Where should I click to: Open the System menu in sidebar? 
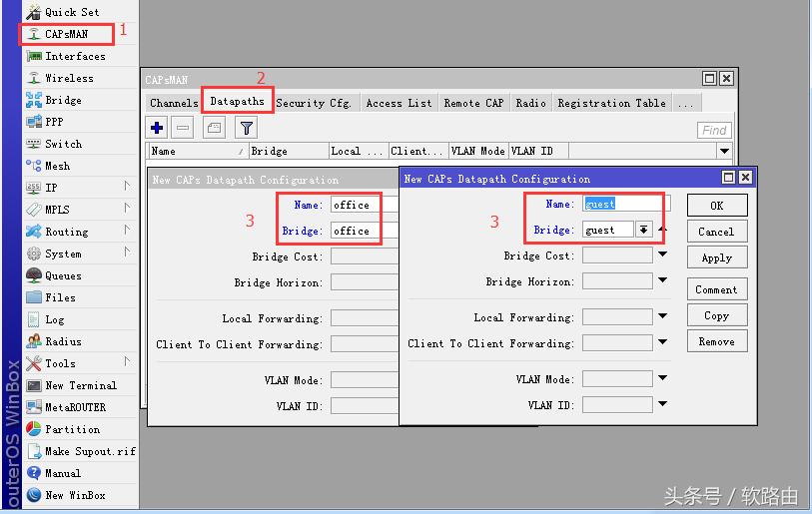point(81,254)
